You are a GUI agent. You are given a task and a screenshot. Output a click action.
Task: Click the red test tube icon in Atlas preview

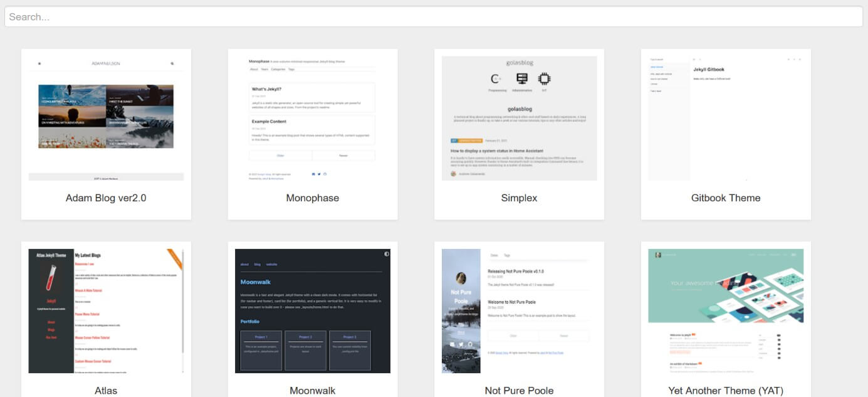(51, 278)
